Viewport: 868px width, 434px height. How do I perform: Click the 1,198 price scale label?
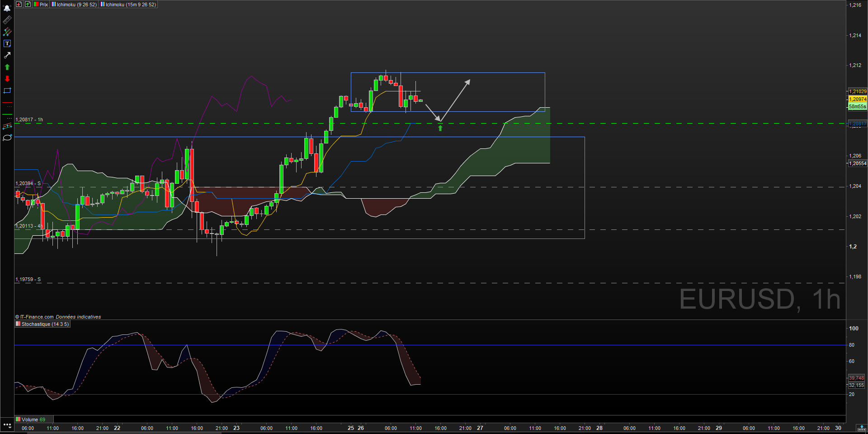[855, 277]
